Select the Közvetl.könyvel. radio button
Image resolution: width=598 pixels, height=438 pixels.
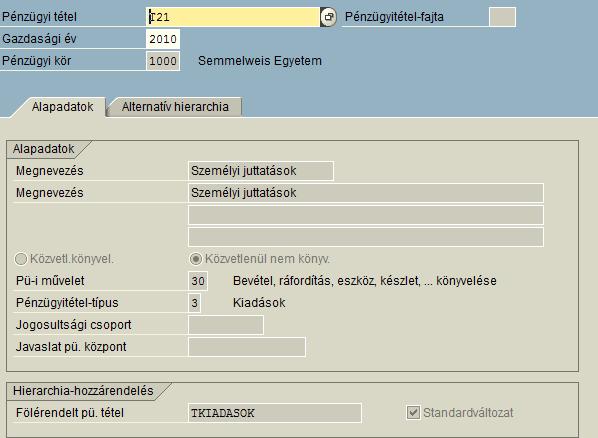[x=20, y=259]
